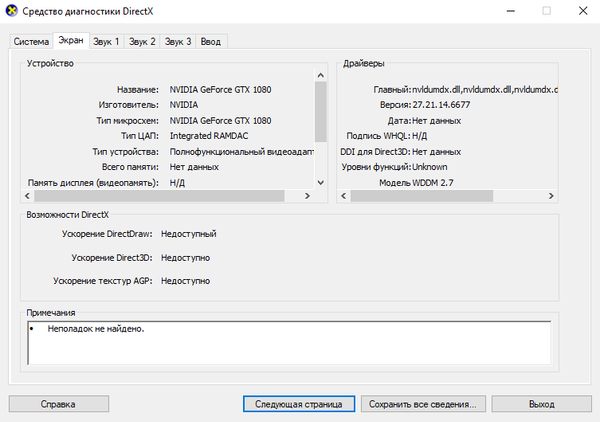Click the 'Неполадок не найдено.' note

click(x=96, y=329)
